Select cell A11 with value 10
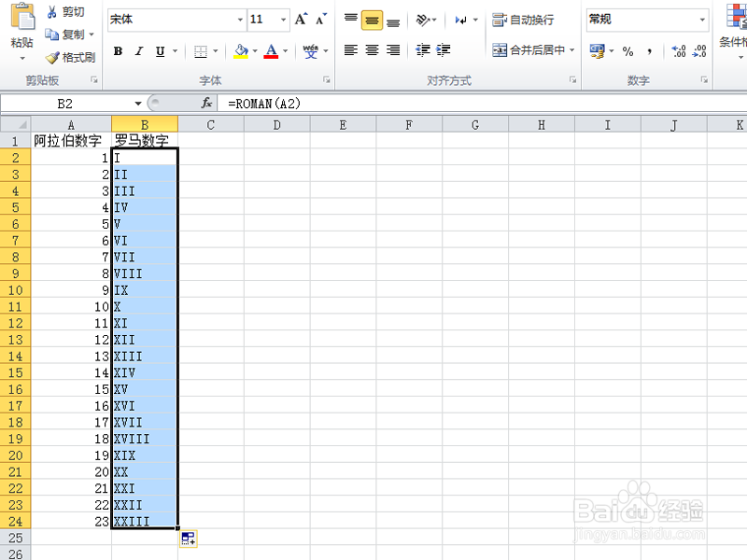Screen dimensions: 747x560 point(72,307)
